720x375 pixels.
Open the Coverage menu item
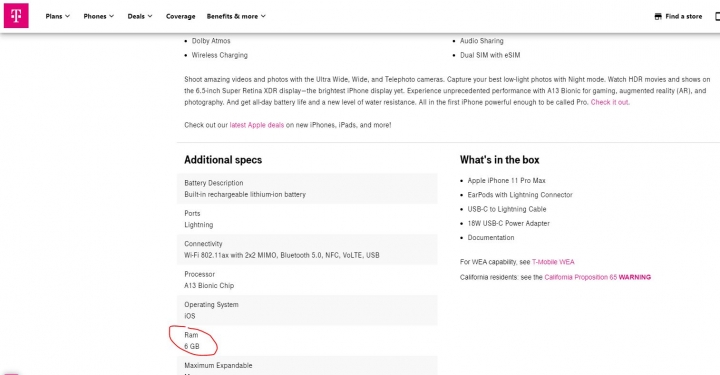pyautogui.click(x=180, y=16)
